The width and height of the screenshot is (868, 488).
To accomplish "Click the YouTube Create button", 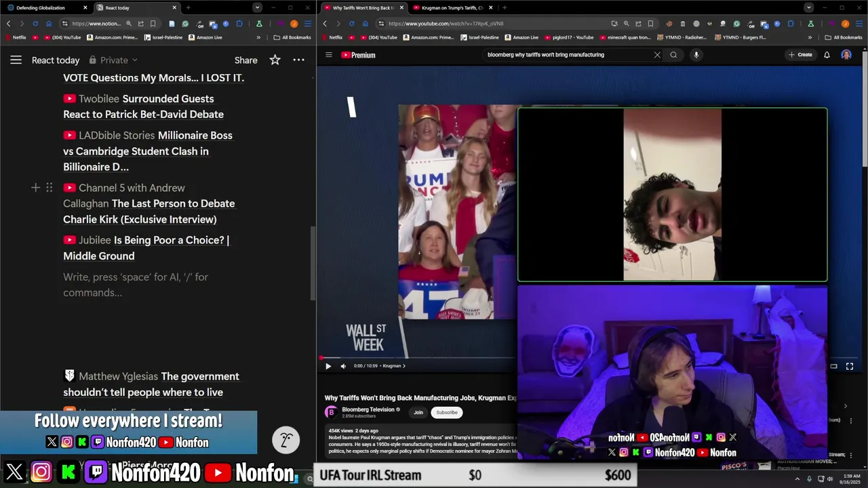I will (x=800, y=55).
